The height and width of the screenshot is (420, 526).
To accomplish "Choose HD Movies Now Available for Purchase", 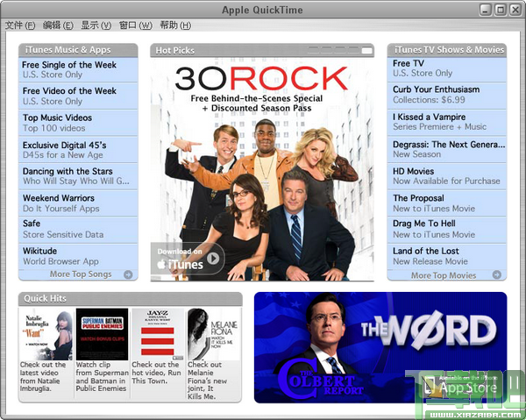I will [447, 176].
